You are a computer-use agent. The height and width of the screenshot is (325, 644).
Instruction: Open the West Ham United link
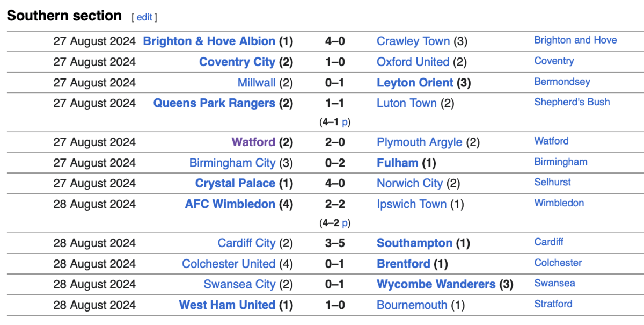point(227,305)
